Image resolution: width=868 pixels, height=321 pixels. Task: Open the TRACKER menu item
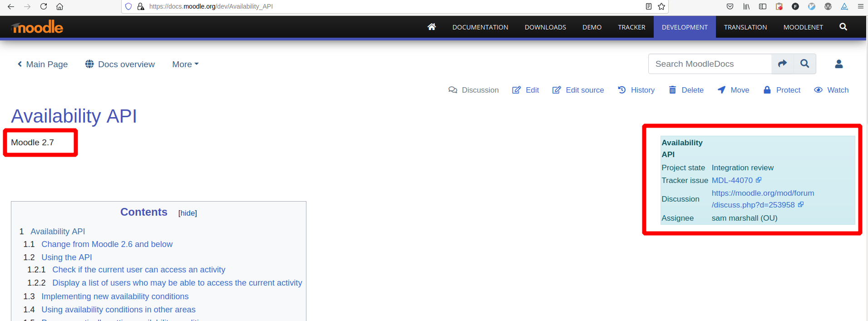coord(631,27)
